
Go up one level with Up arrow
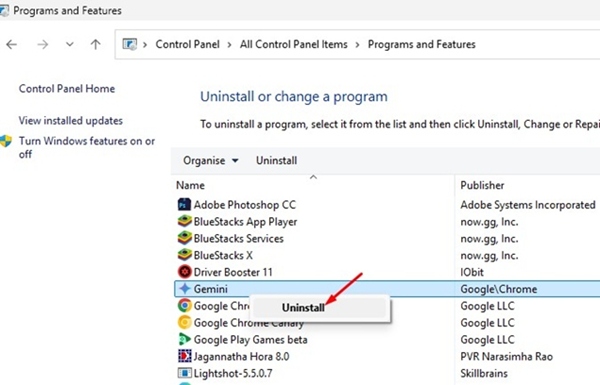click(96, 44)
